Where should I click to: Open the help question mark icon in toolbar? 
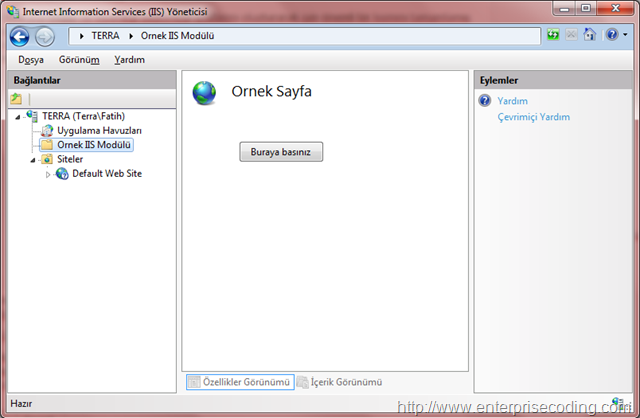[x=612, y=35]
